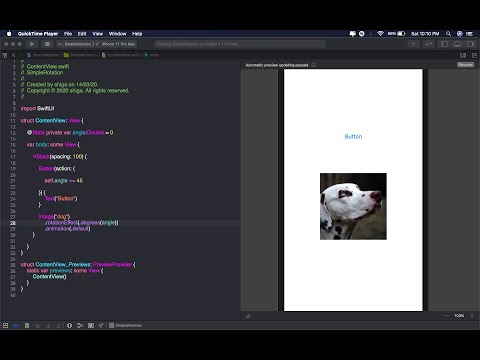Toggle the debug area visibility
Screen dimensions: 480x360
[457, 44]
